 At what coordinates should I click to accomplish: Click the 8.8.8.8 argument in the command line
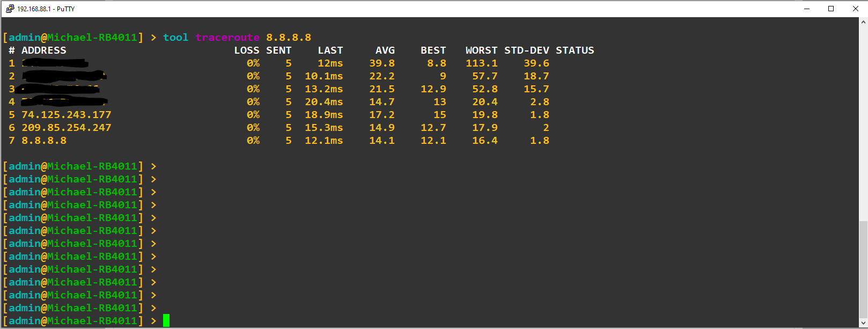(289, 38)
